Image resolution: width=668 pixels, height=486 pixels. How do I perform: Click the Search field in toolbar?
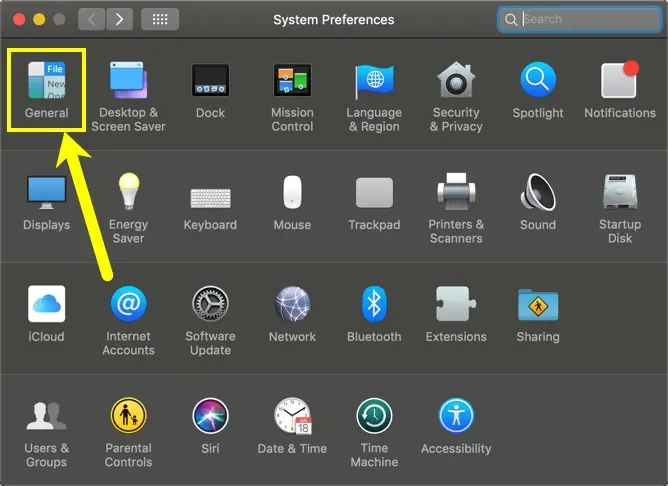tap(580, 19)
